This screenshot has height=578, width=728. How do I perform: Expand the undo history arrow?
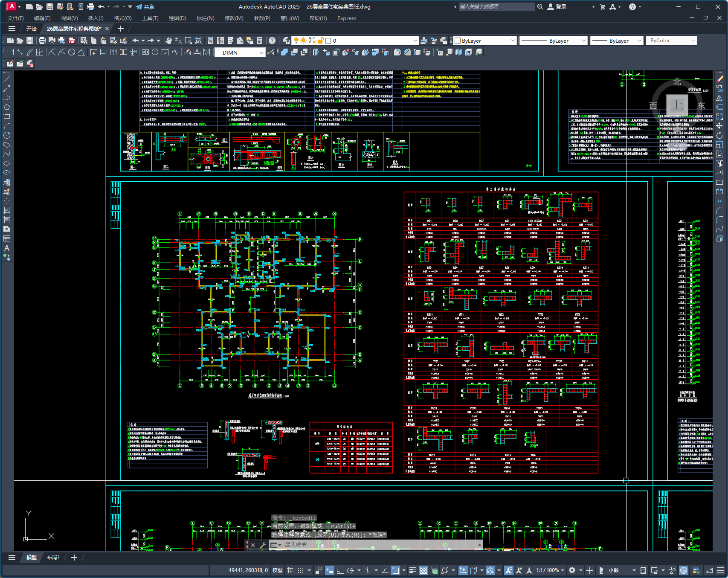coord(108,7)
